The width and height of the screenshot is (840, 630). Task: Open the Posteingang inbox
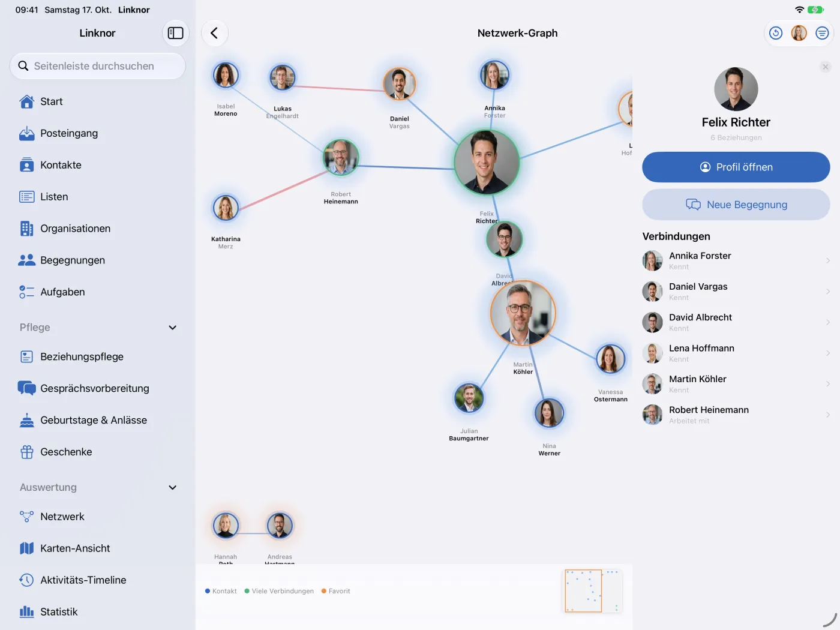tap(98, 133)
